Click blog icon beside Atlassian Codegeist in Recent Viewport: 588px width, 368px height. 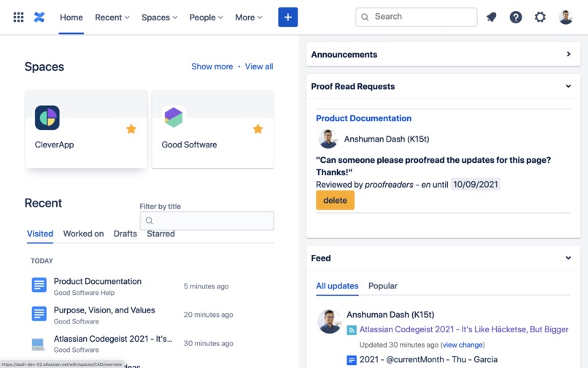point(38,344)
